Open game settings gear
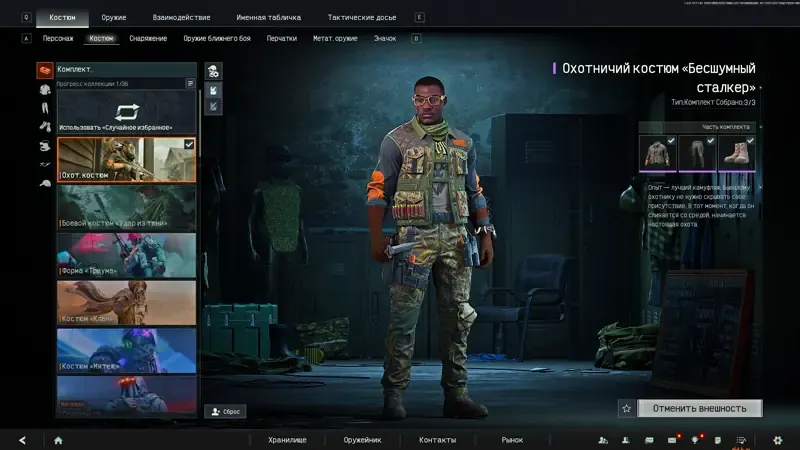 point(778,440)
